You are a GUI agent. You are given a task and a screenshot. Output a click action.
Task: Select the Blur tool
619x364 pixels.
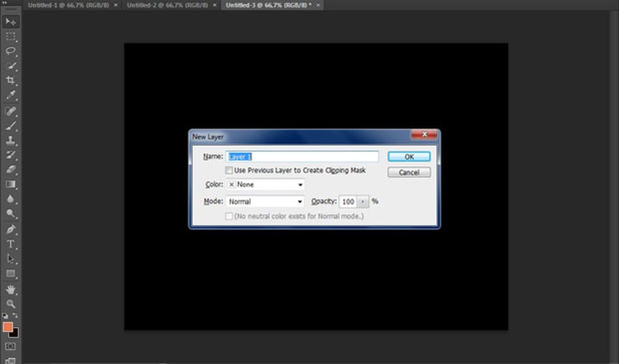pyautogui.click(x=11, y=199)
